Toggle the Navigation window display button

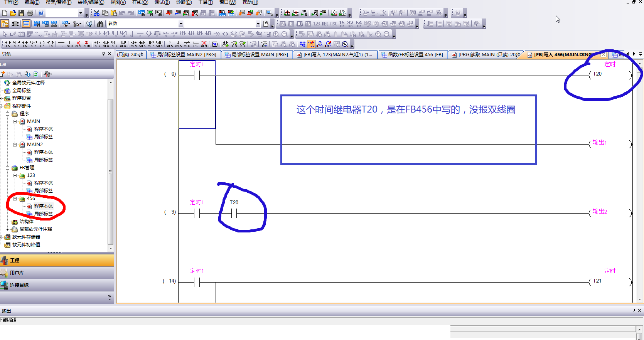[x=5, y=24]
